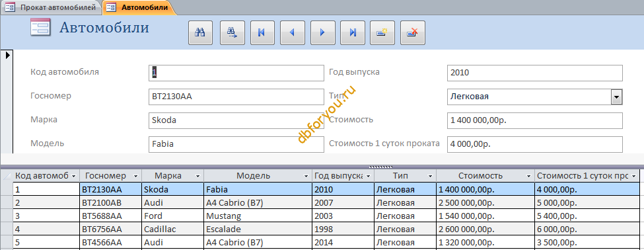Click the BT5688AA license plate cell
The width and height of the screenshot is (644, 250).
110,216
